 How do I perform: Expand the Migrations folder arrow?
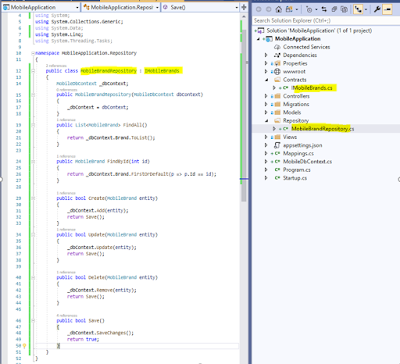(x=266, y=104)
